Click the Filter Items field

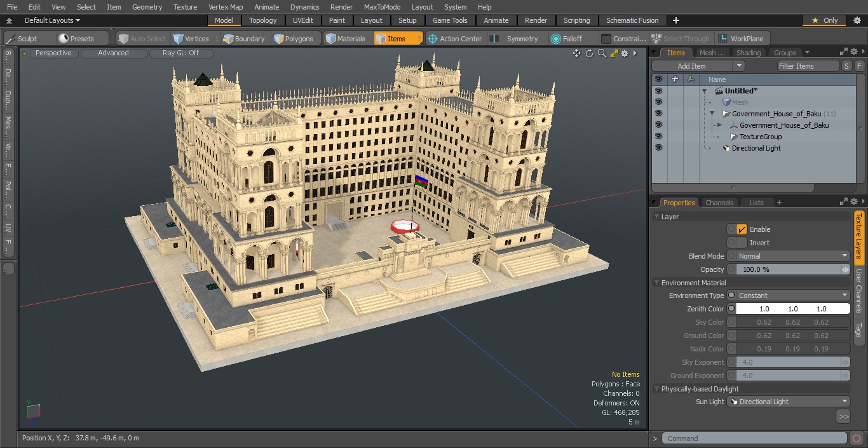(808, 66)
